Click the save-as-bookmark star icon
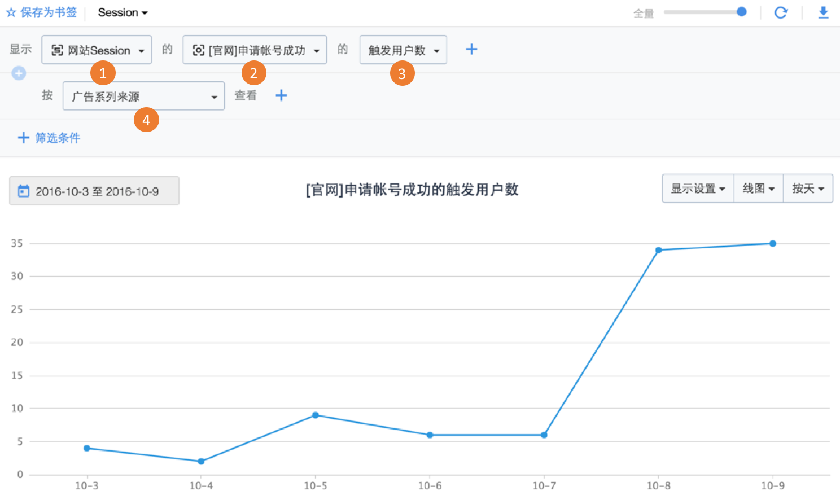 [11, 12]
